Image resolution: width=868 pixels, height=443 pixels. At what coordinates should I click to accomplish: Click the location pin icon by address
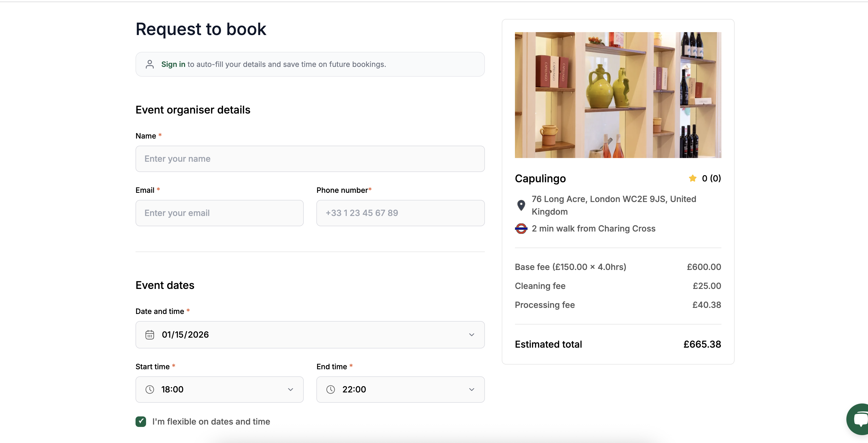(521, 205)
